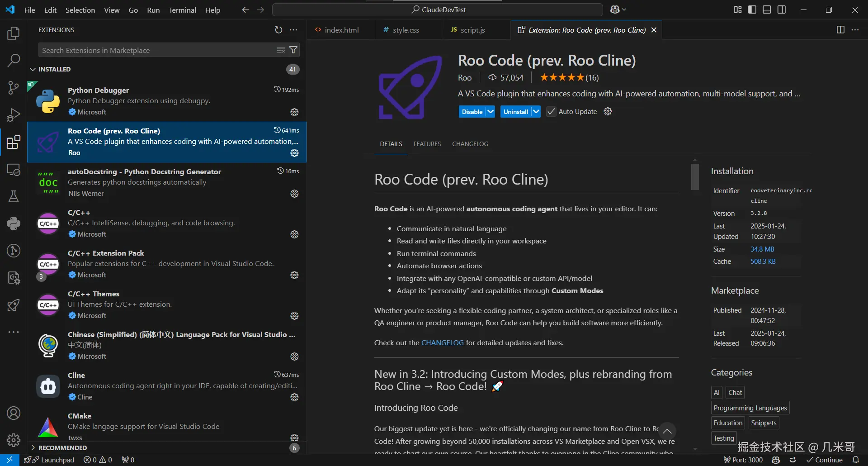868x466 pixels.
Task: Expand the RECOMMENDED extensions section
Action: pos(62,448)
